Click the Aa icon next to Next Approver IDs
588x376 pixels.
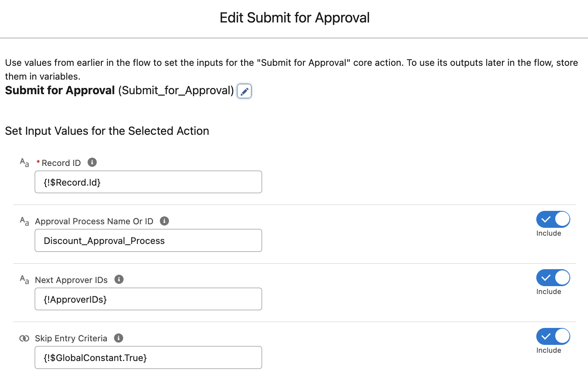point(24,279)
